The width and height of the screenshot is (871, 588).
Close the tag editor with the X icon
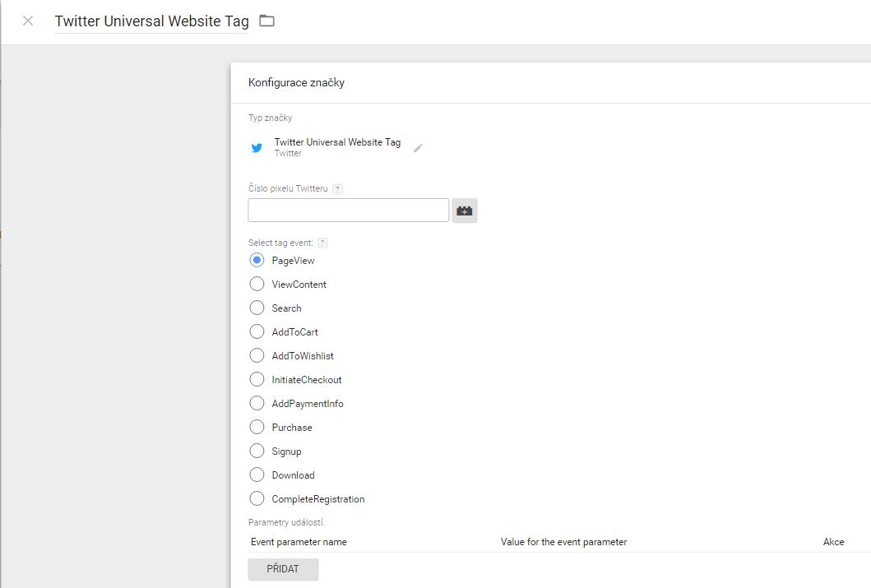click(28, 21)
